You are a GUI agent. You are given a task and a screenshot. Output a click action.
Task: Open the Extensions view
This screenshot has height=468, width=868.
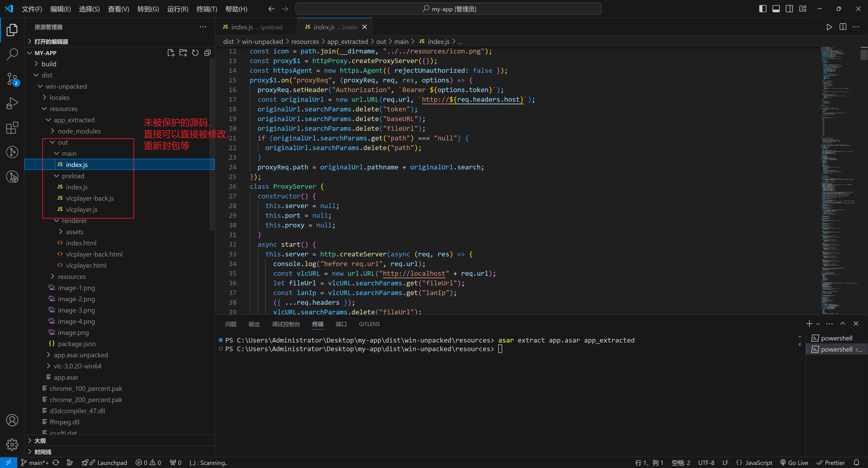(x=12, y=128)
